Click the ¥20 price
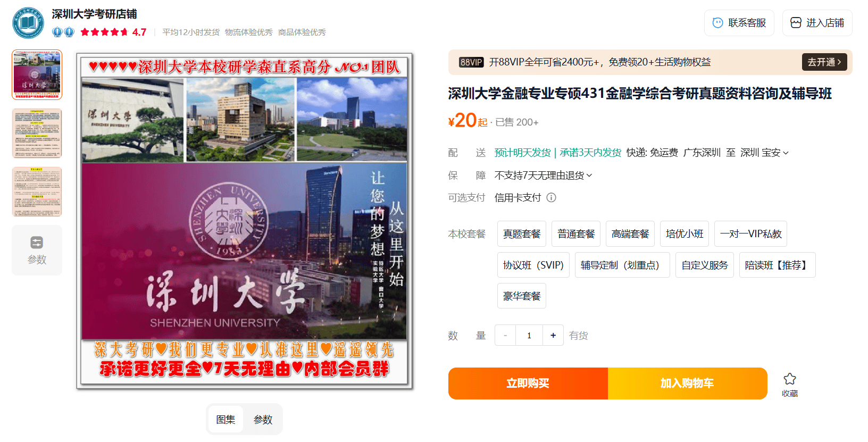Screen dimensions: 868x442 tap(462, 120)
